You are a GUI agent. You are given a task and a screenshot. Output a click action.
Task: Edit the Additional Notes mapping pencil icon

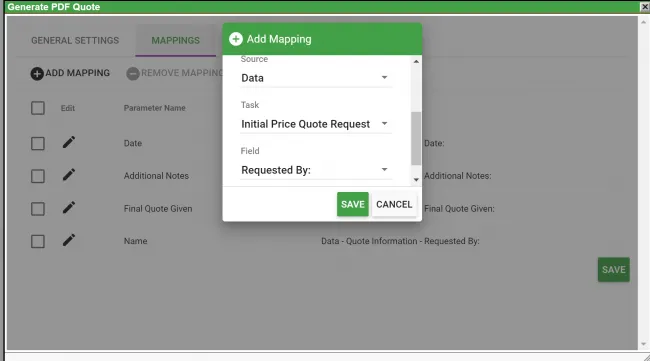[69, 174]
